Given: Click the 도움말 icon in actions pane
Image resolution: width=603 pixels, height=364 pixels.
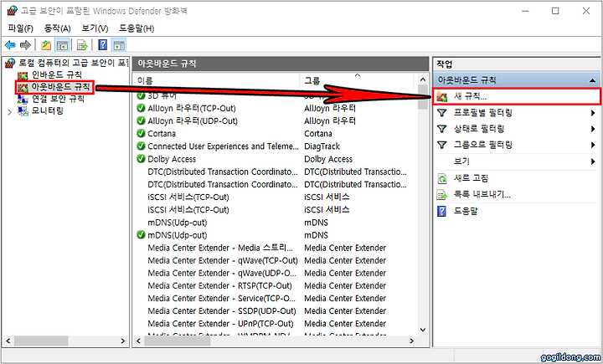Looking at the screenshot, I should click(x=442, y=211).
